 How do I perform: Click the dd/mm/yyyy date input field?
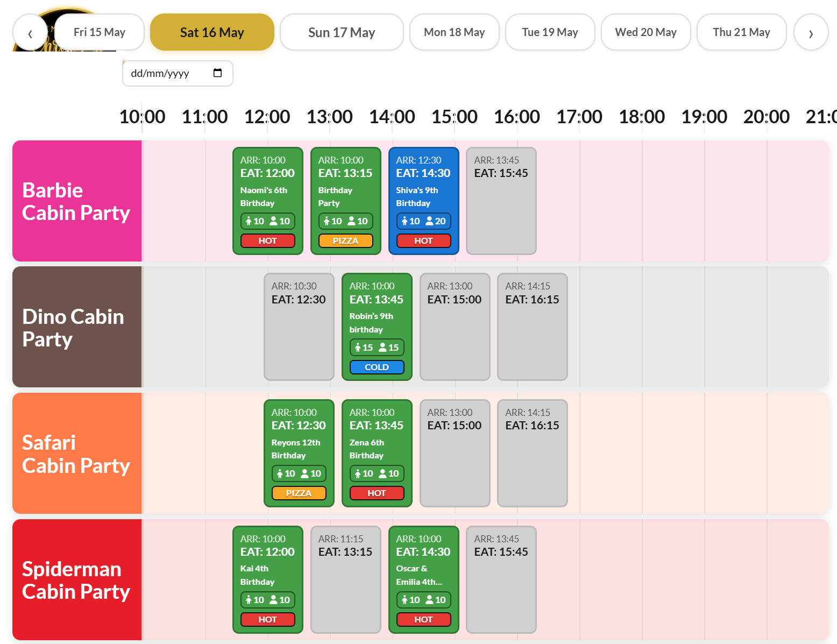(x=178, y=73)
